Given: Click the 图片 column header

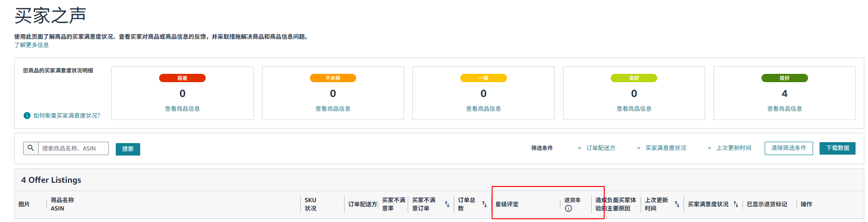Looking at the screenshot, I should point(24,204).
